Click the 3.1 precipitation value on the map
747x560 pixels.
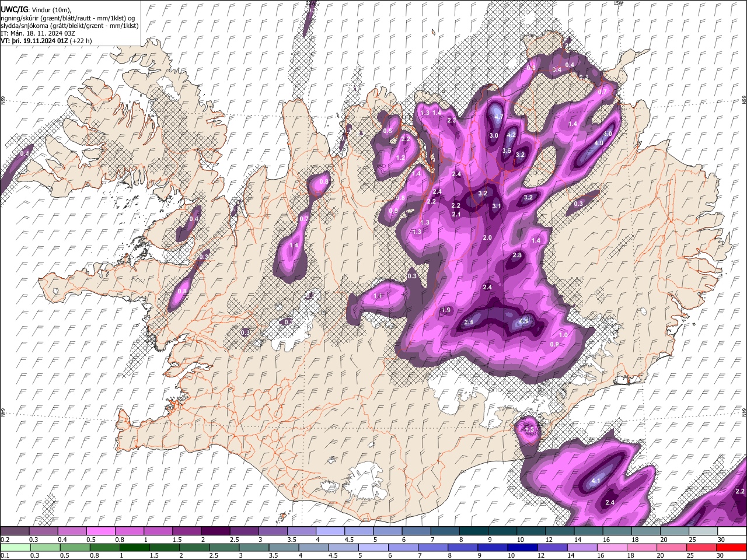coord(497,206)
